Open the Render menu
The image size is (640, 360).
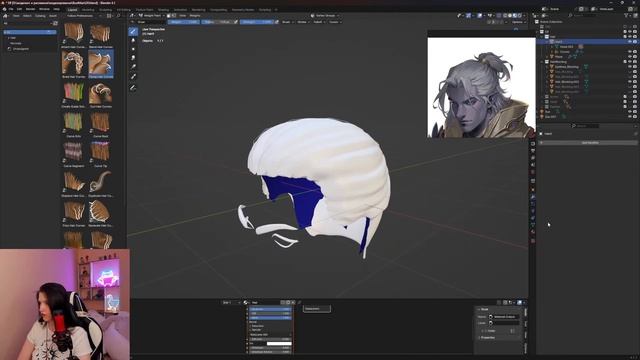click(x=31, y=9)
